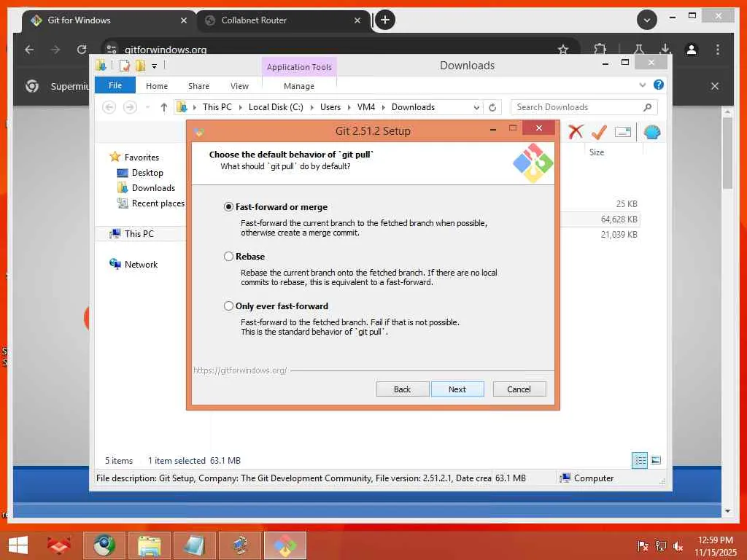Click Local Disk (C:) in the address bar
The height and width of the screenshot is (560, 747).
pos(276,107)
